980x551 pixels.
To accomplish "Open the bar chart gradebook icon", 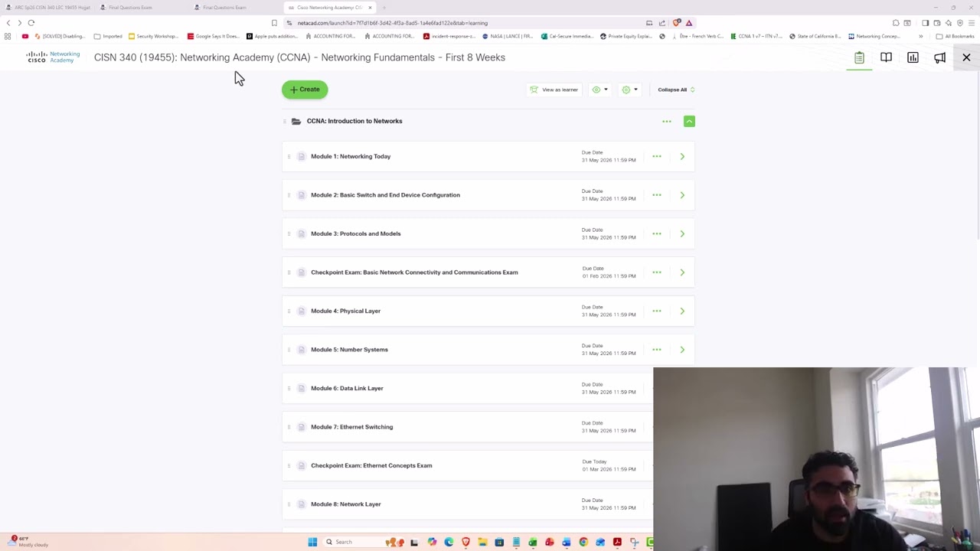I will click(x=913, y=57).
